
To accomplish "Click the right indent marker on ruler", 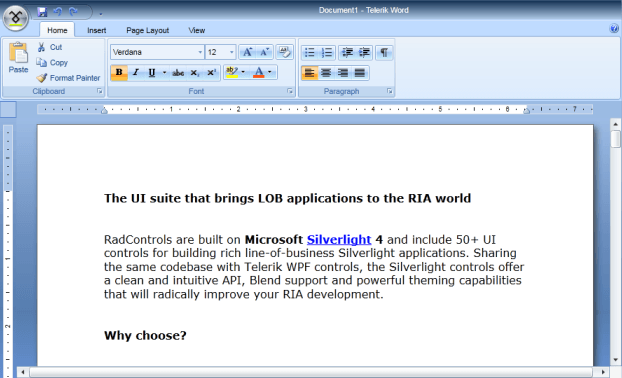I will 526,110.
